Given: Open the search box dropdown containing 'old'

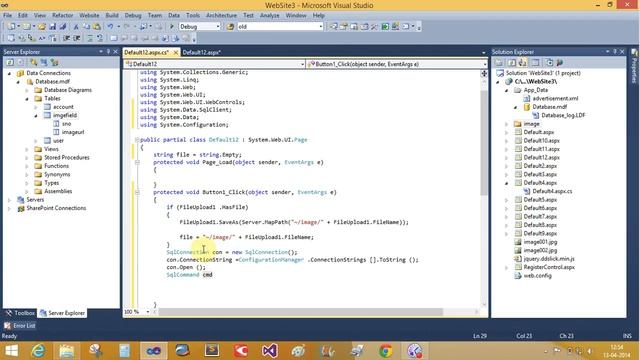Looking at the screenshot, I should click(x=320, y=27).
